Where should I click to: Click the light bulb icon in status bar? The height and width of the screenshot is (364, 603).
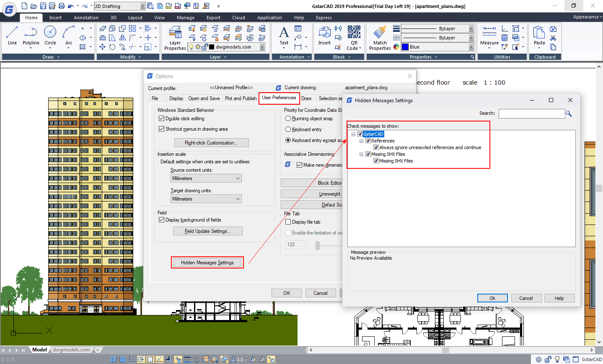point(557,359)
